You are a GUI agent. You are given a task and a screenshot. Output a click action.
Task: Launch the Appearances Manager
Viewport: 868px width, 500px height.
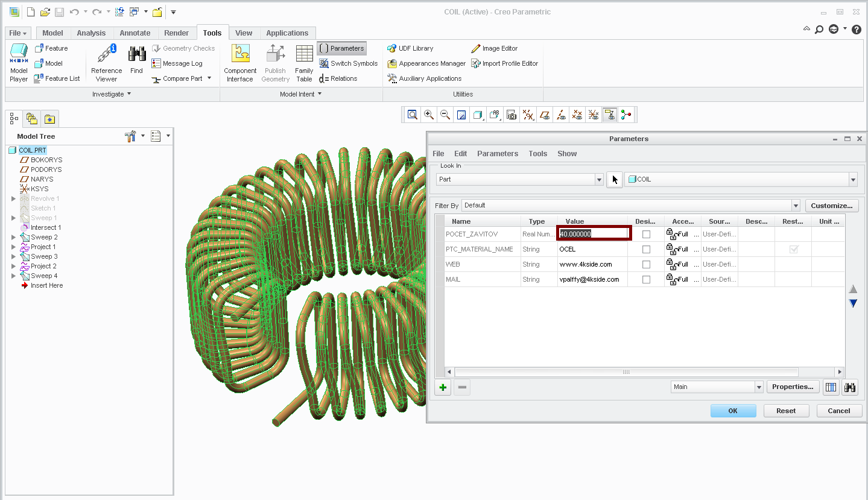(426, 63)
